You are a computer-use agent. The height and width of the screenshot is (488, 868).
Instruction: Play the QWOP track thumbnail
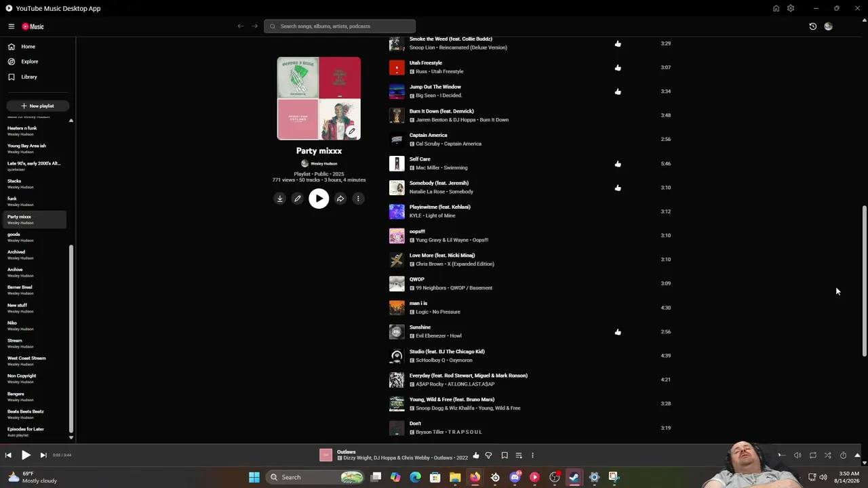click(397, 283)
